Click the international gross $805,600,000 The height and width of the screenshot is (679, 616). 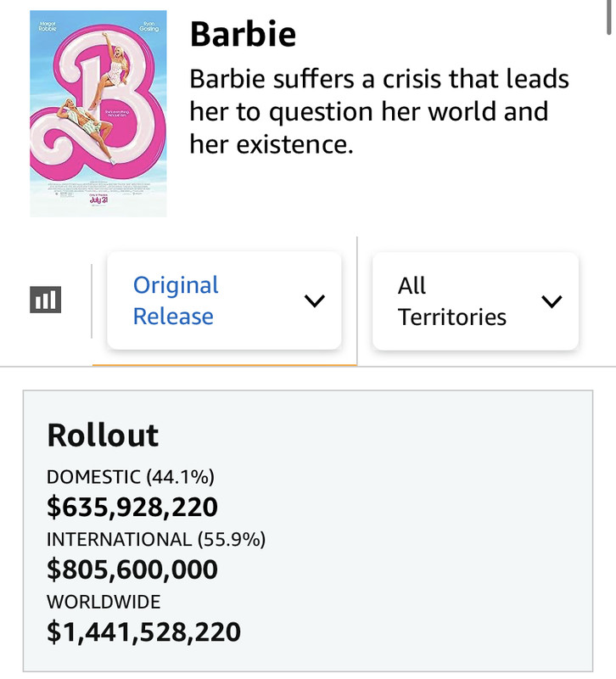pyautogui.click(x=132, y=569)
